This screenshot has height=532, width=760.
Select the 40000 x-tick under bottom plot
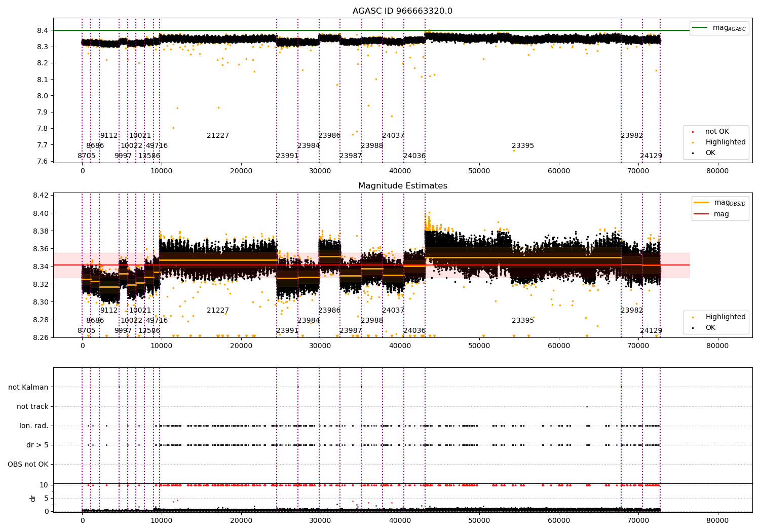[400, 520]
